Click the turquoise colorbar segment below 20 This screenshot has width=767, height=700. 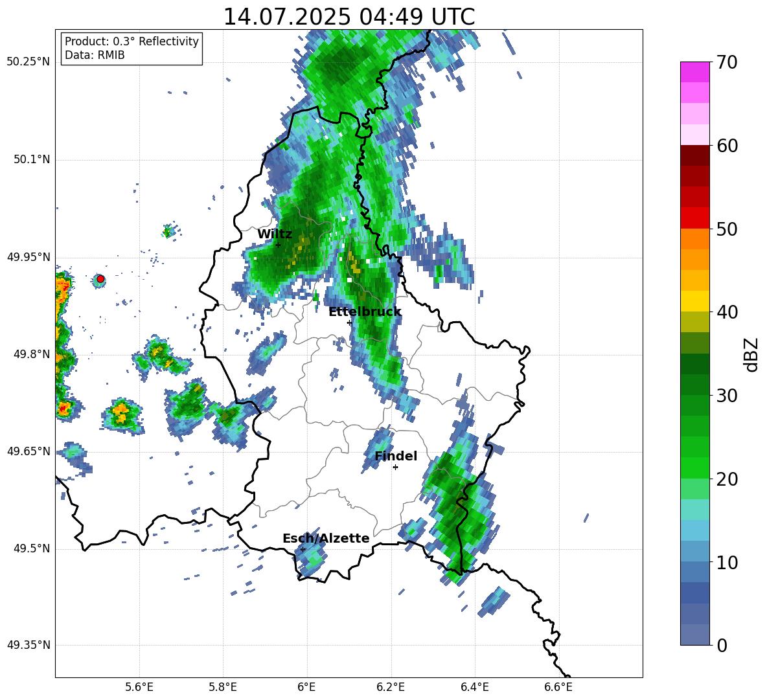click(x=694, y=510)
